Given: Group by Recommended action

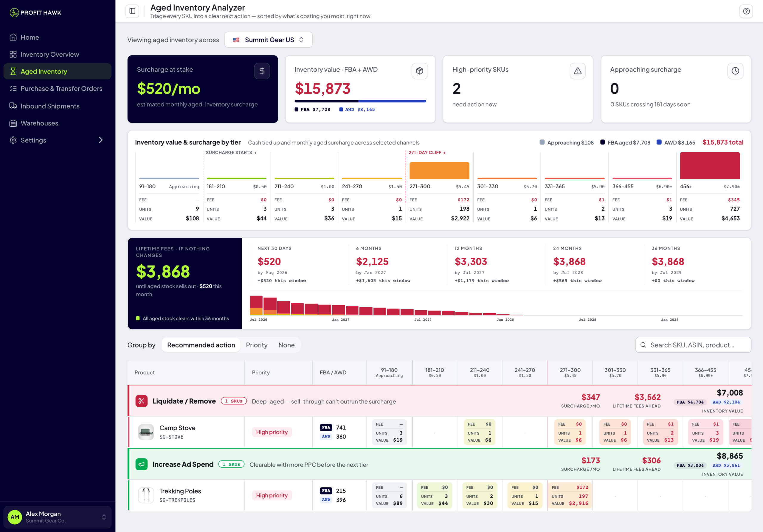Looking at the screenshot, I should tap(201, 345).
